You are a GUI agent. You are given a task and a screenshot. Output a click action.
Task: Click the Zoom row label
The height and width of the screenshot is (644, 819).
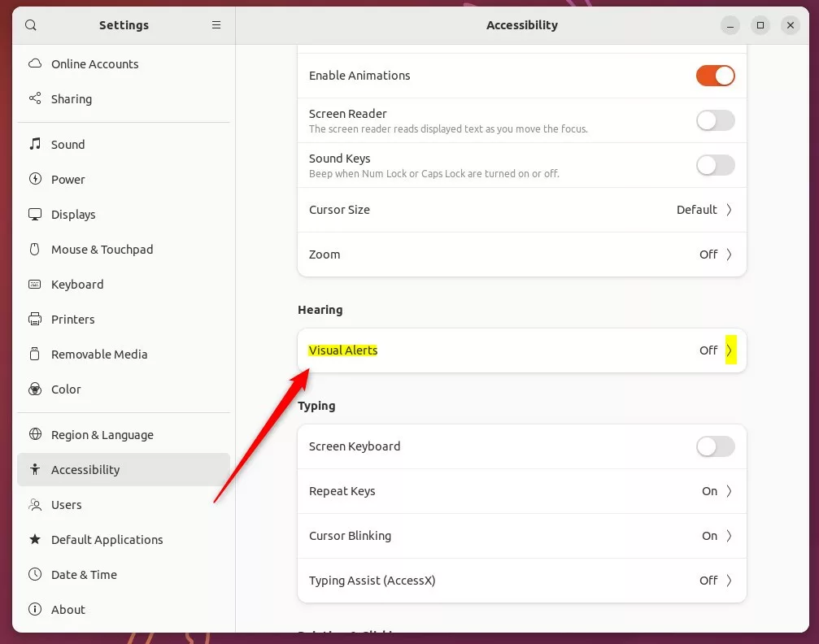point(325,255)
